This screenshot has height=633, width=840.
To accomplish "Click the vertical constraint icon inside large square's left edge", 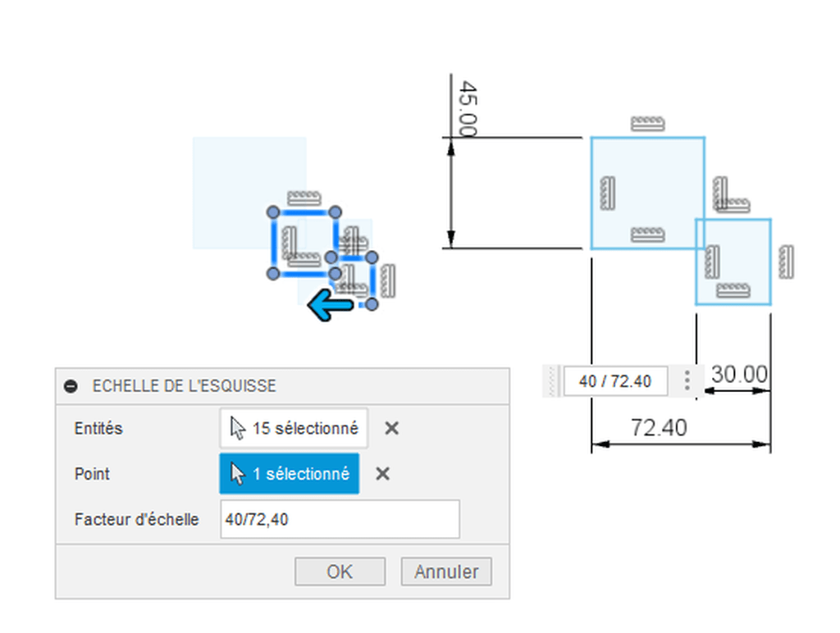I will (x=608, y=193).
